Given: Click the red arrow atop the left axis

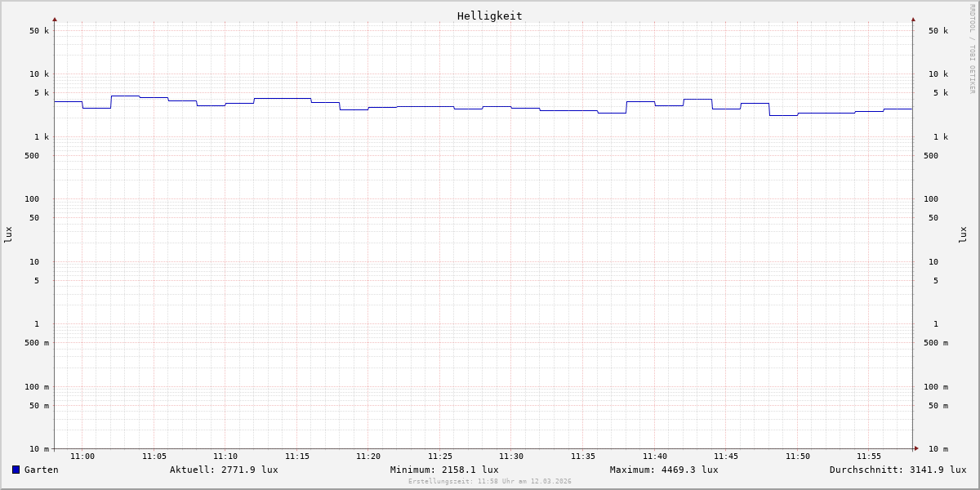Looking at the screenshot, I should 55,19.
